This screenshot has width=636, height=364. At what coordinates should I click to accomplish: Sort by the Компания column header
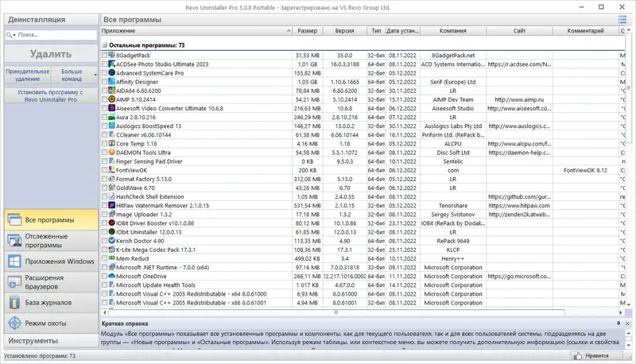[x=453, y=31]
